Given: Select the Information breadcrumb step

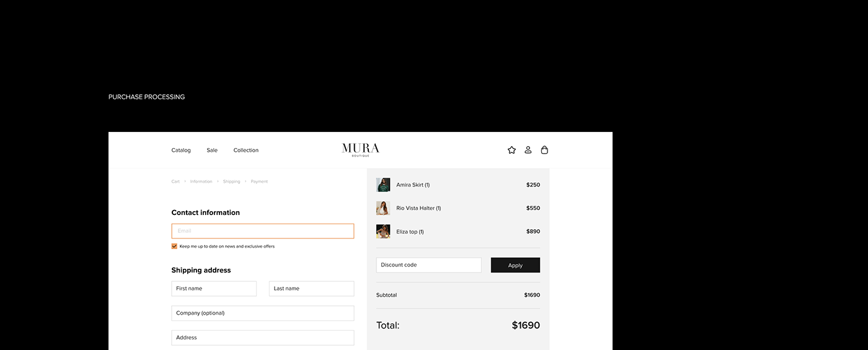Looking at the screenshot, I should pyautogui.click(x=201, y=182).
